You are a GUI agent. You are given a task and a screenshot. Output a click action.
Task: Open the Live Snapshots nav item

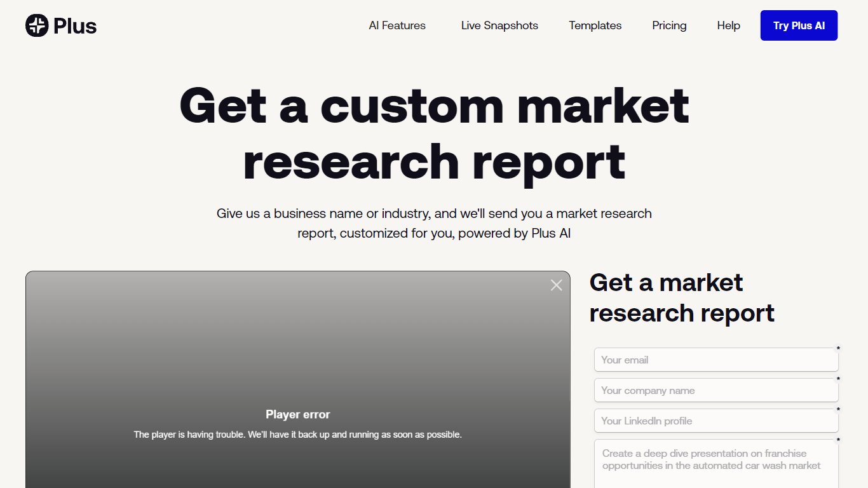[x=499, y=25]
